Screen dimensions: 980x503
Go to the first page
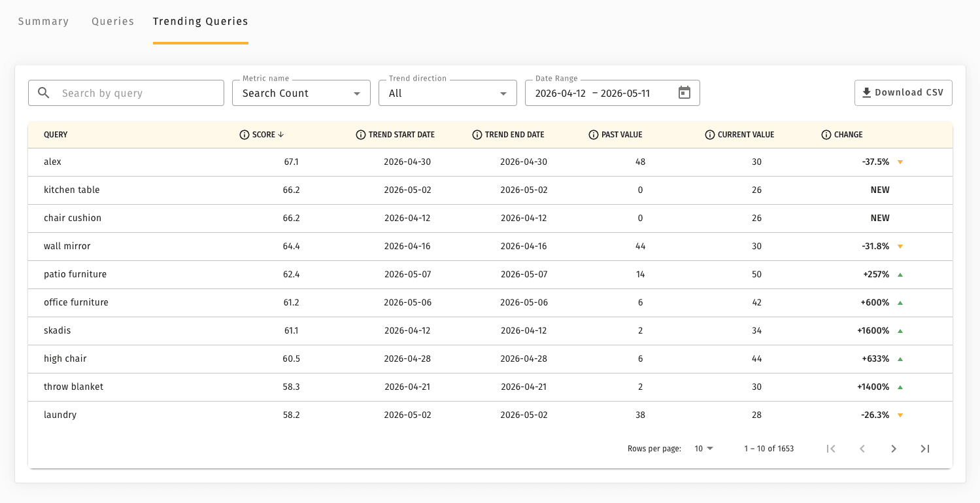(x=831, y=449)
